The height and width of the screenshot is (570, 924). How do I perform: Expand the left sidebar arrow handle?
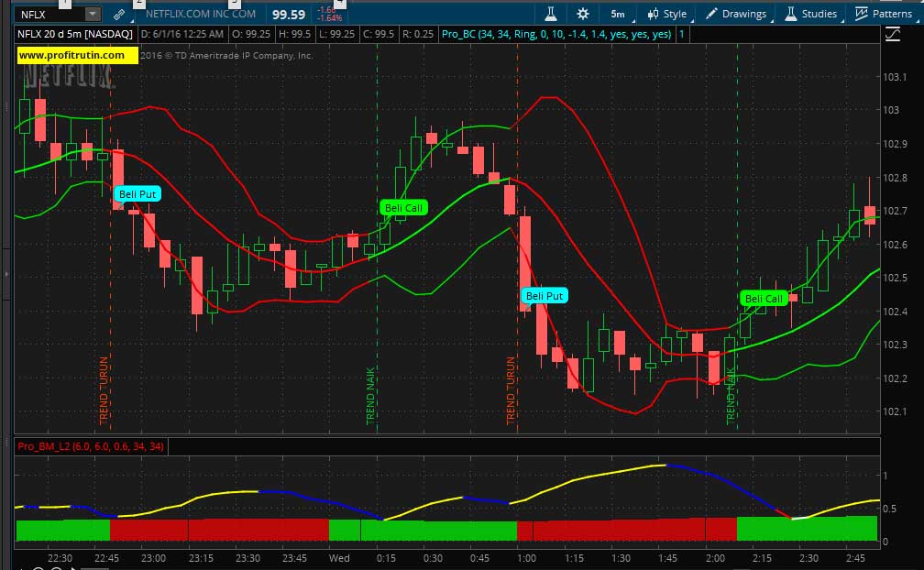pos(6,274)
